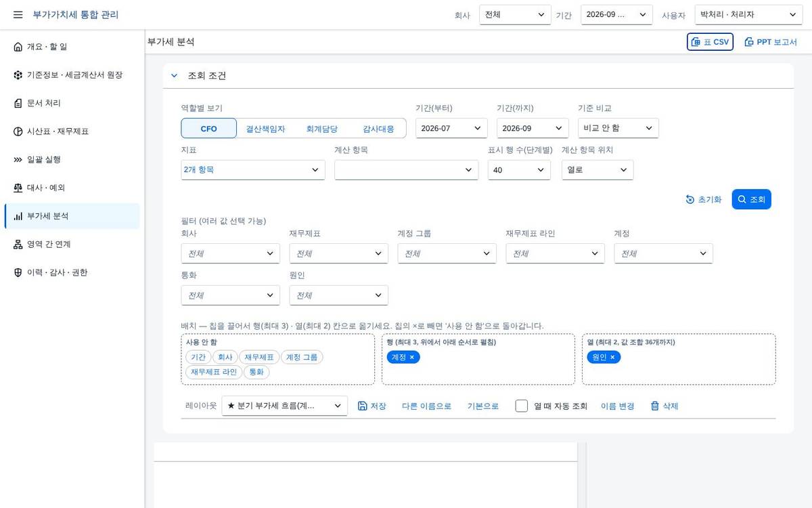Go to 기준정보 · 세금계산서 원장 page
Image resolution: width=812 pixels, height=508 pixels.
tap(72, 75)
